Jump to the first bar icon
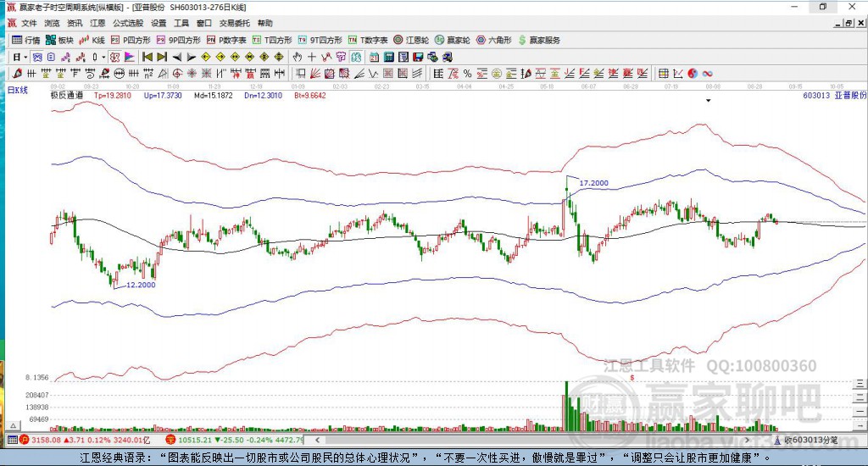The height and width of the screenshot is (466, 868). (x=147, y=57)
